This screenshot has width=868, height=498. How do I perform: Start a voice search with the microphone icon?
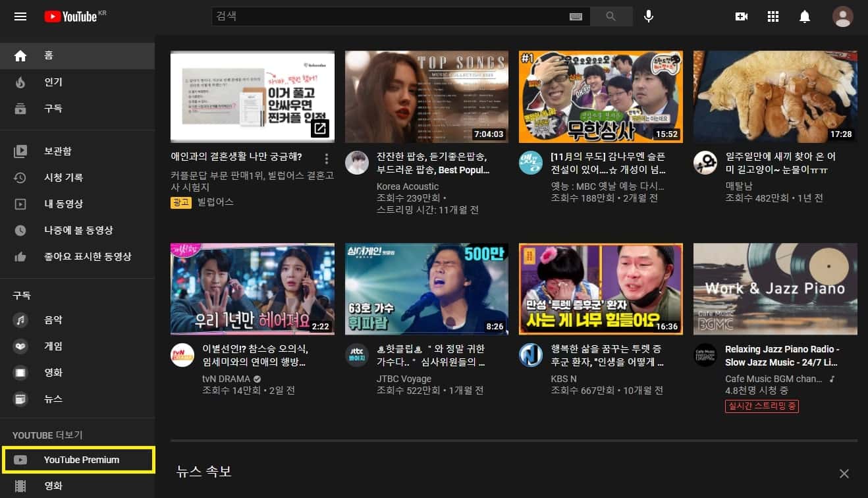click(648, 16)
